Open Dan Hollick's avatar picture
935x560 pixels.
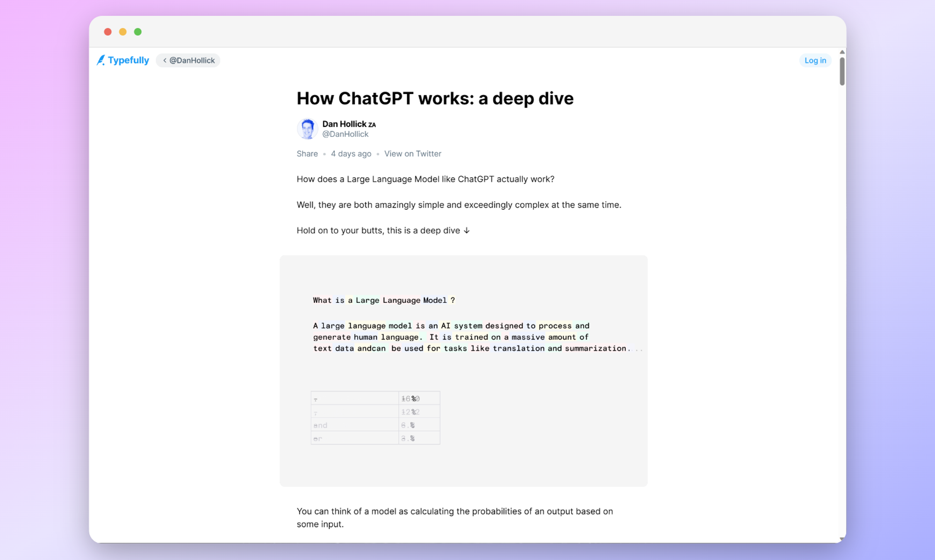pyautogui.click(x=307, y=129)
